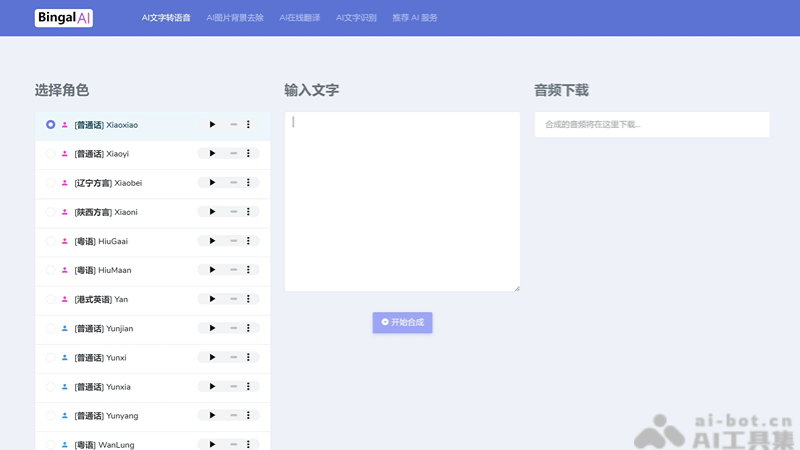The width and height of the screenshot is (800, 450).
Task: Select the Xiaoyi voice radio button
Action: tap(51, 154)
